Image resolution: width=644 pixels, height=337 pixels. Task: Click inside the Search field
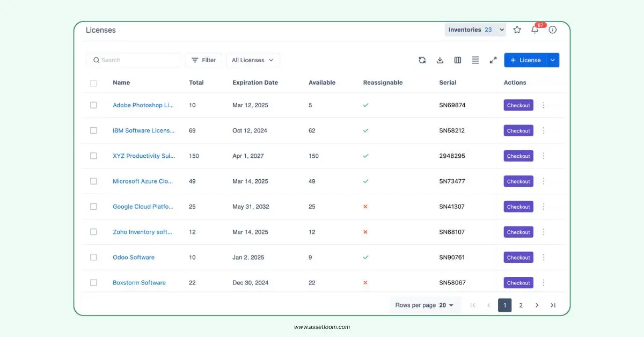134,60
